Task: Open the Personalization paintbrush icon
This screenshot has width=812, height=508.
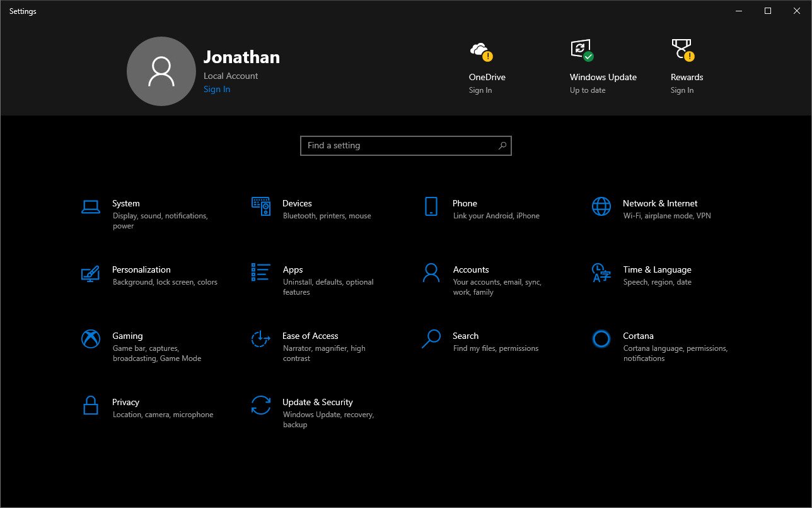Action: 91,273
